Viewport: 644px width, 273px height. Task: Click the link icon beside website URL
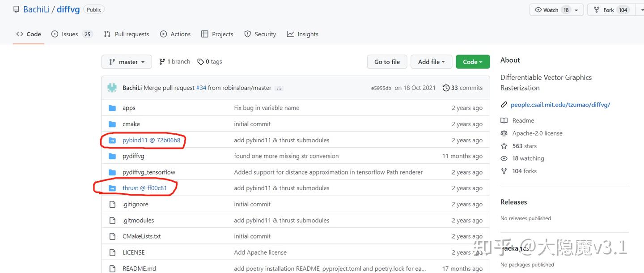coord(504,105)
